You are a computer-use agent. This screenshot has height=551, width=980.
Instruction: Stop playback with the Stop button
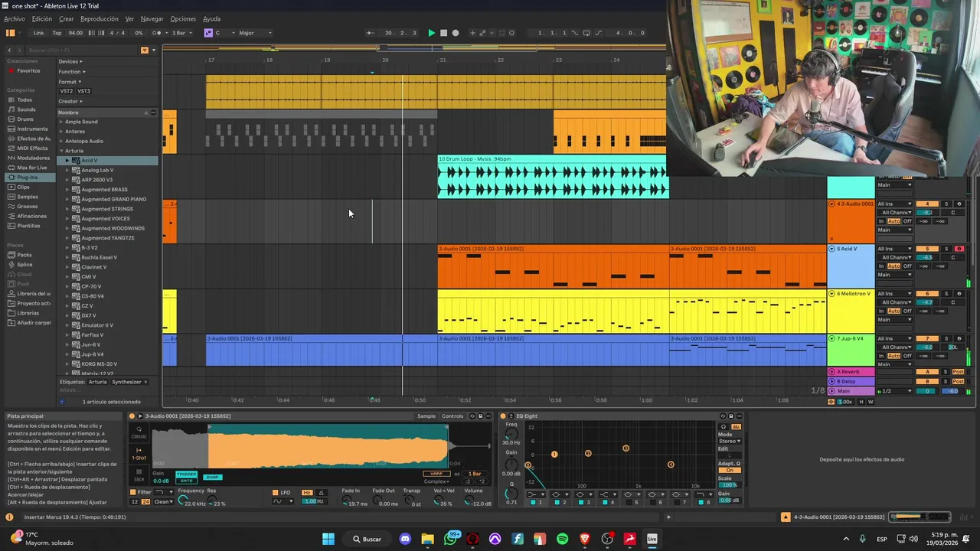click(443, 33)
